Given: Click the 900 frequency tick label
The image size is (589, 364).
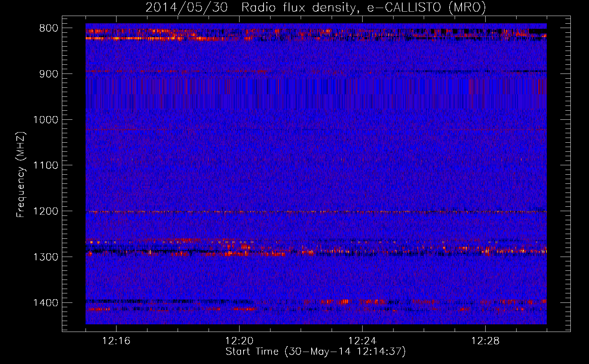Looking at the screenshot, I should click(48, 74).
